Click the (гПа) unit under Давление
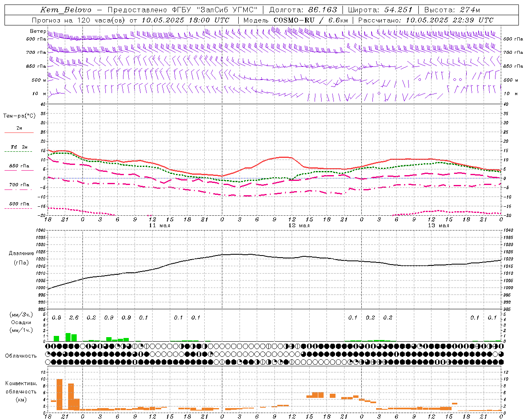 click(x=21, y=263)
